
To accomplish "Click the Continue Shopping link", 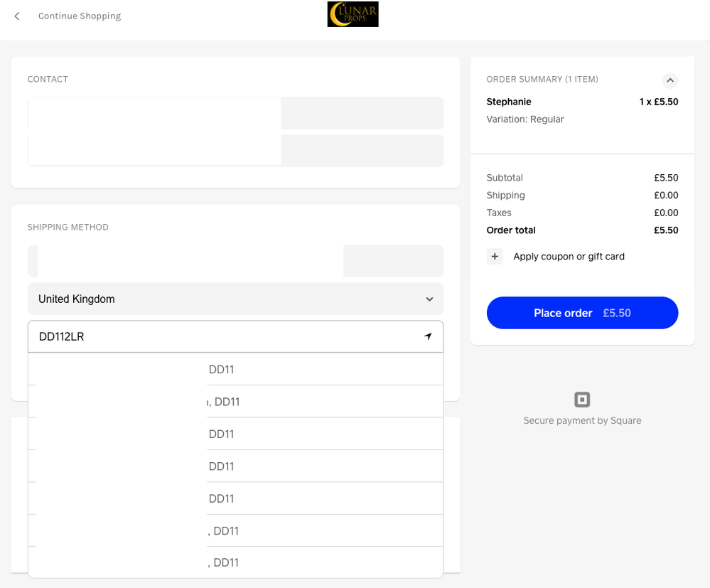I will pos(80,16).
